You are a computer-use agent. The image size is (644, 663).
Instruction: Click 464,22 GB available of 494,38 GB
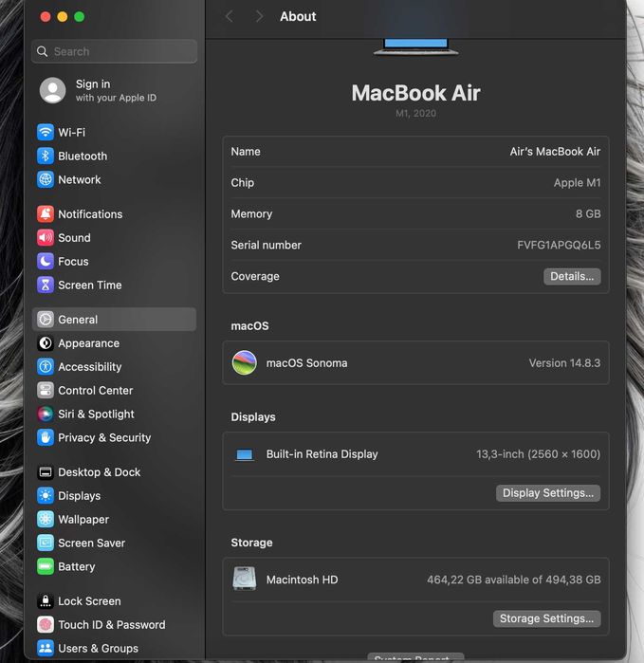(513, 580)
